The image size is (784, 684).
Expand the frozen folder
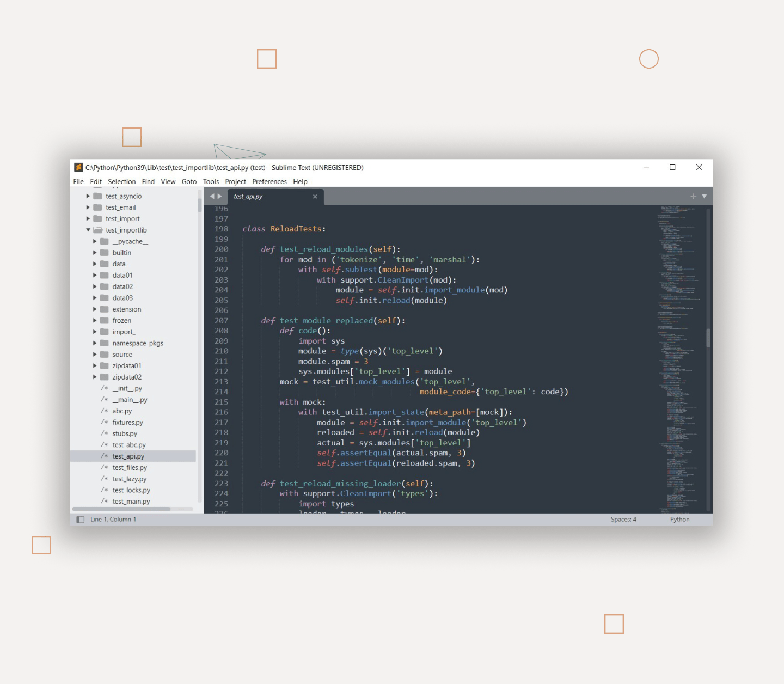pyautogui.click(x=95, y=321)
